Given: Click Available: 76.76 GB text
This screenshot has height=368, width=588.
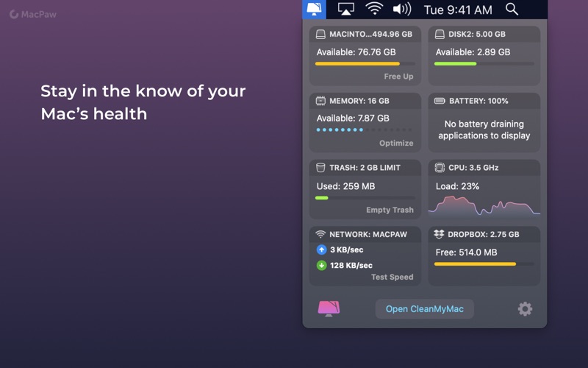Looking at the screenshot, I should pos(356,52).
